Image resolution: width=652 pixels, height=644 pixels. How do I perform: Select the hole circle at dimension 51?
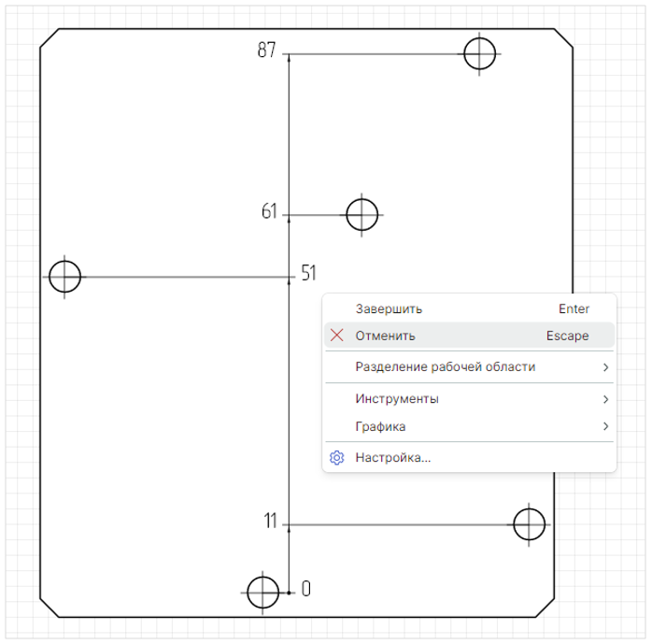pyautogui.click(x=64, y=277)
